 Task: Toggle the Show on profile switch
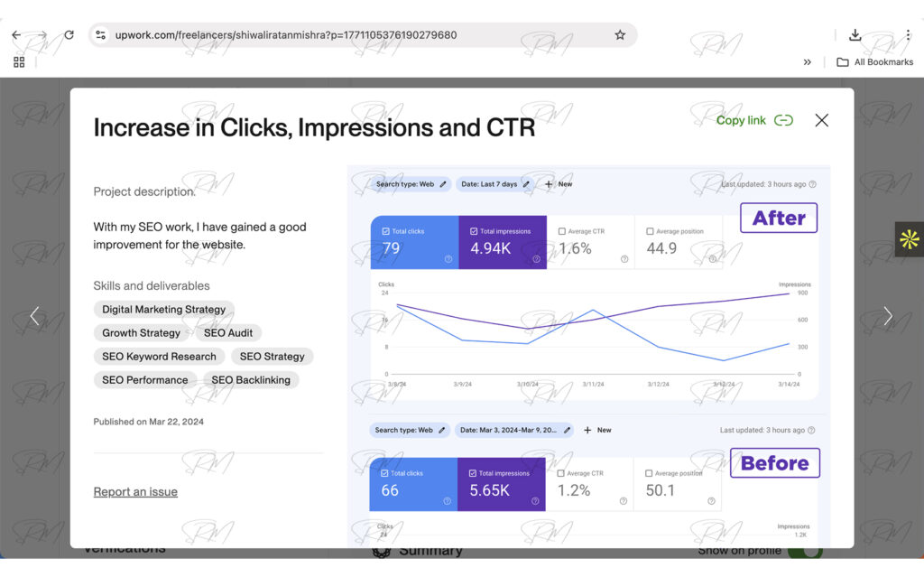pos(805,553)
